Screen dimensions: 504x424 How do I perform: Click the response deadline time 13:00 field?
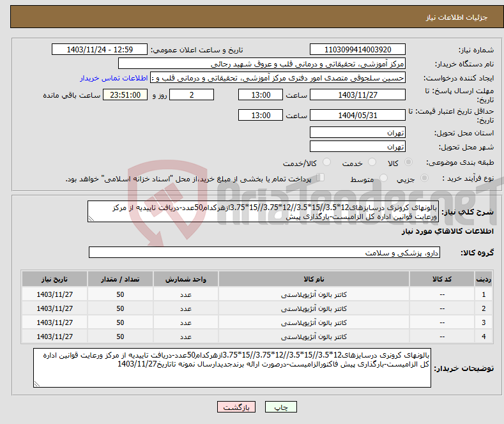coord(261,95)
